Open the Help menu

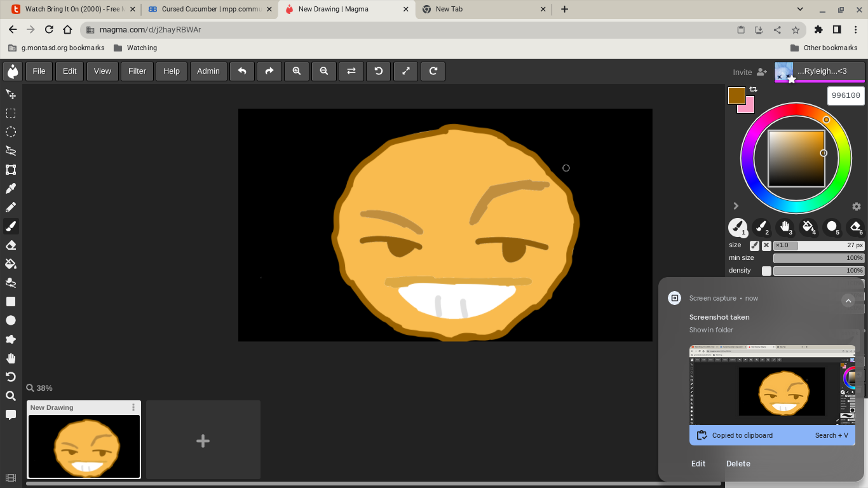tap(172, 71)
